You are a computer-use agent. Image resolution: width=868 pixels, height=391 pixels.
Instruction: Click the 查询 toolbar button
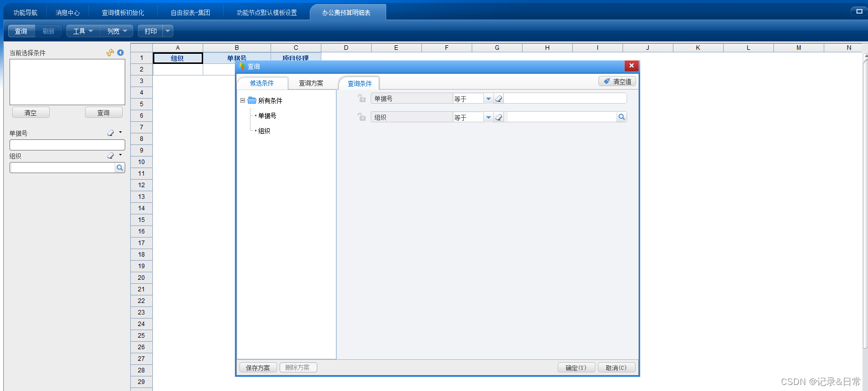[x=21, y=31]
